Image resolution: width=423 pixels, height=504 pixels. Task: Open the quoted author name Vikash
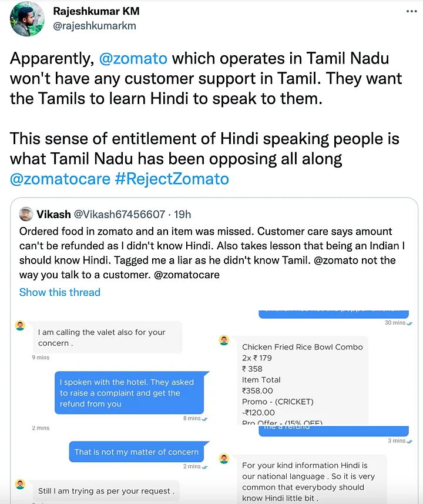coord(54,214)
